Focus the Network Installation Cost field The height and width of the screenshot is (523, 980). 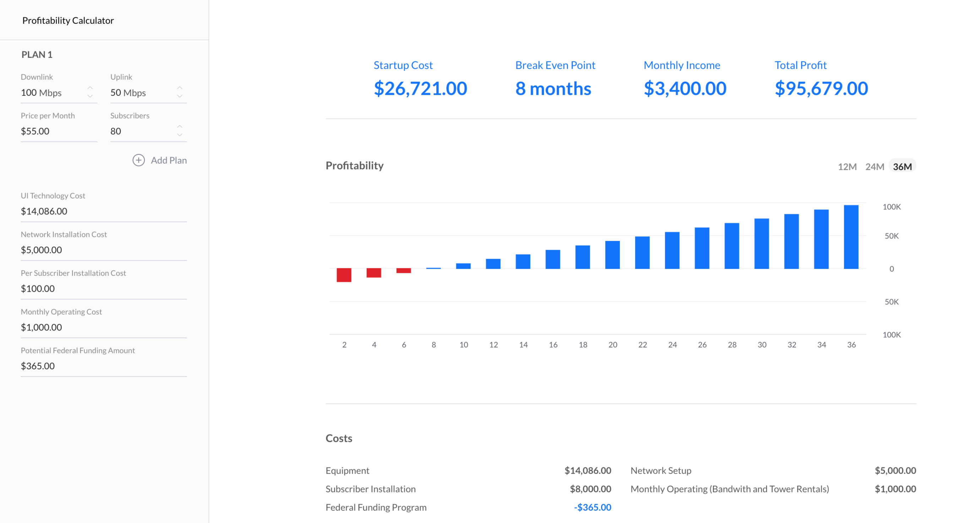(x=103, y=250)
